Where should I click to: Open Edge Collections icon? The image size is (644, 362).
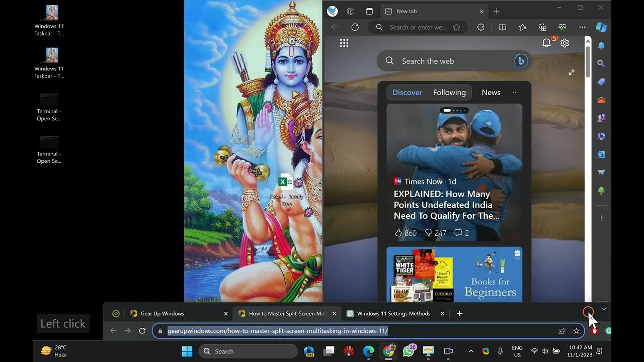pos(542,27)
